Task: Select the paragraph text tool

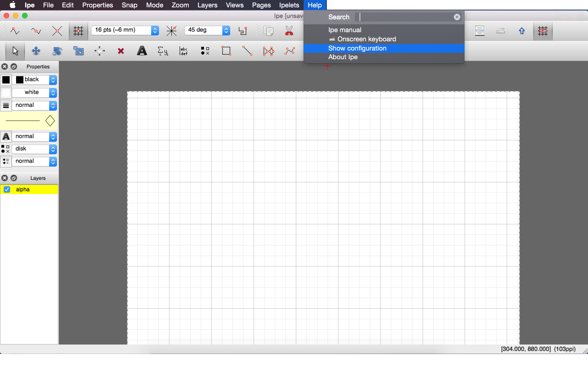Action: (184, 51)
